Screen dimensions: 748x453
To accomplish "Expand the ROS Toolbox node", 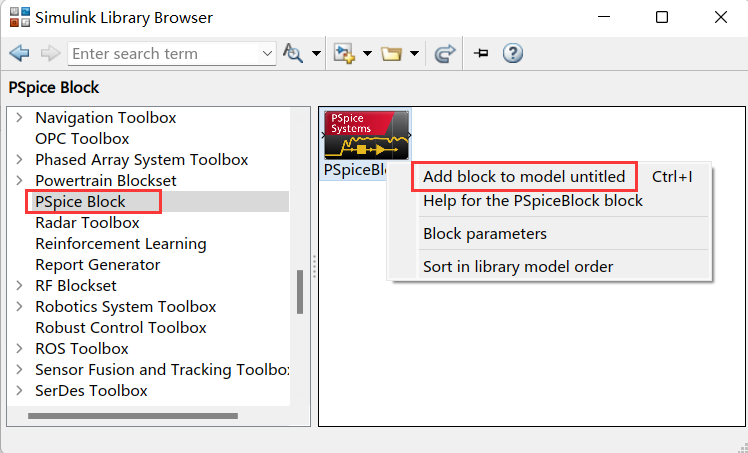I will point(19,348).
